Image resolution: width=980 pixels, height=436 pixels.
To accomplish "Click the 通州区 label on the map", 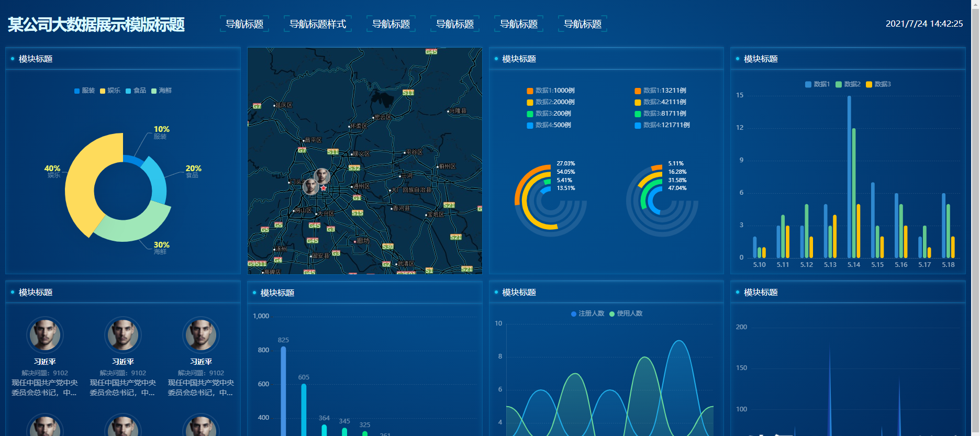I will [x=360, y=186].
